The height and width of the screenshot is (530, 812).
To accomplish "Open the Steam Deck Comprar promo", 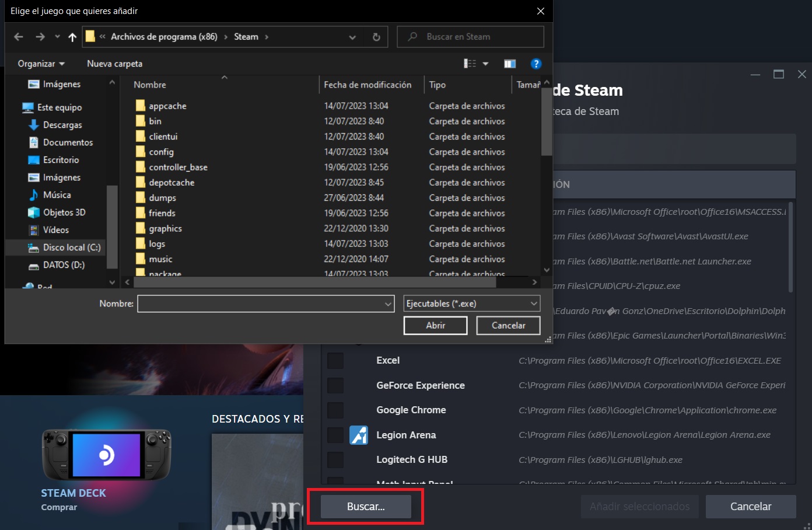I will (59, 507).
